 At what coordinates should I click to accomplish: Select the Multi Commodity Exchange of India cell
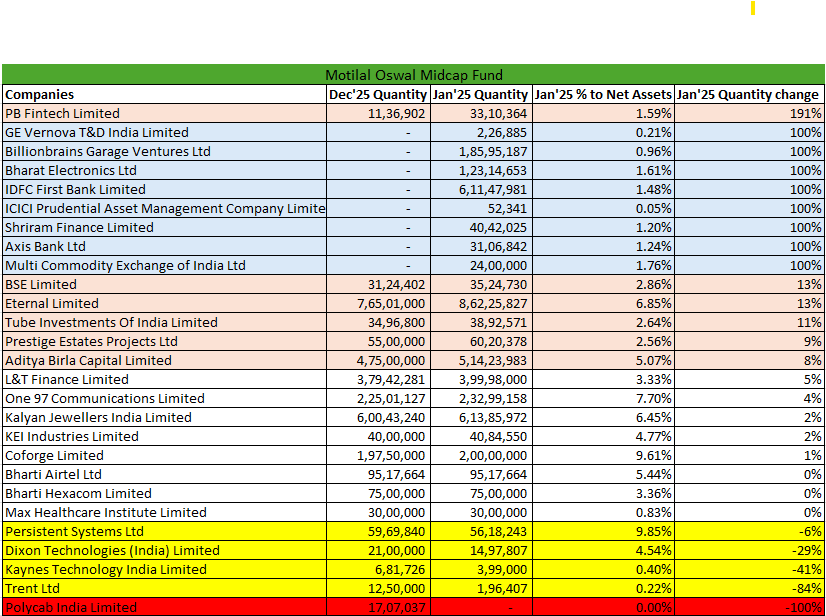click(164, 265)
